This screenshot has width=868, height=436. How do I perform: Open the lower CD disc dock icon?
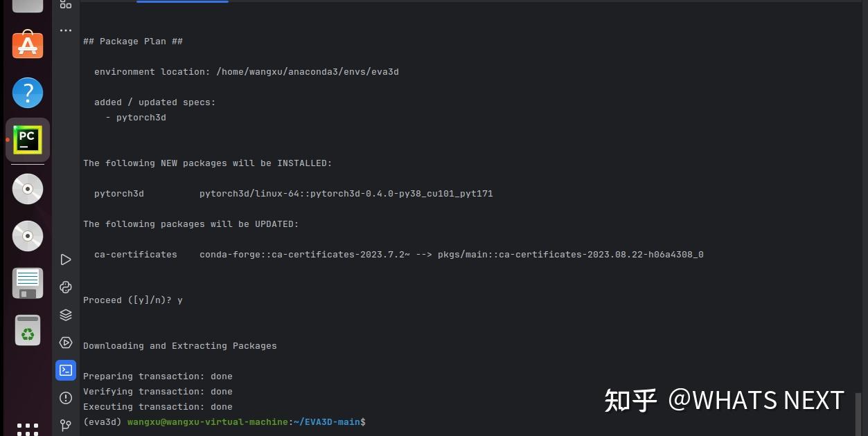[x=28, y=235]
